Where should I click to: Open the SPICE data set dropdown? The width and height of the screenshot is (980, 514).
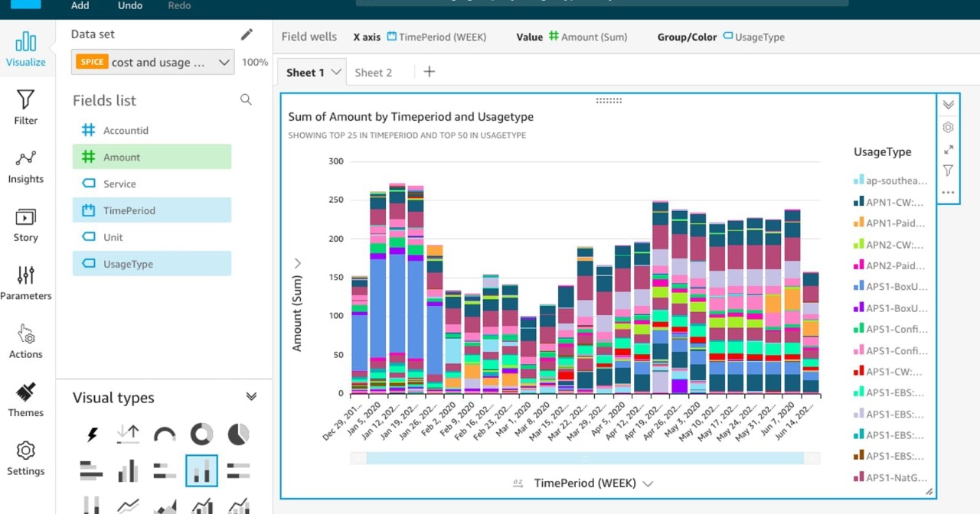[x=153, y=62]
